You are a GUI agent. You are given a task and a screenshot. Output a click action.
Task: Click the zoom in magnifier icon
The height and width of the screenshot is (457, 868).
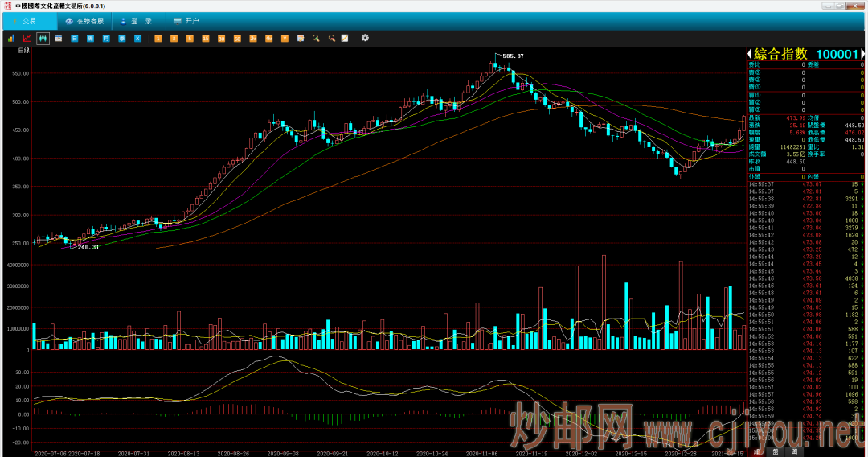[x=316, y=39]
